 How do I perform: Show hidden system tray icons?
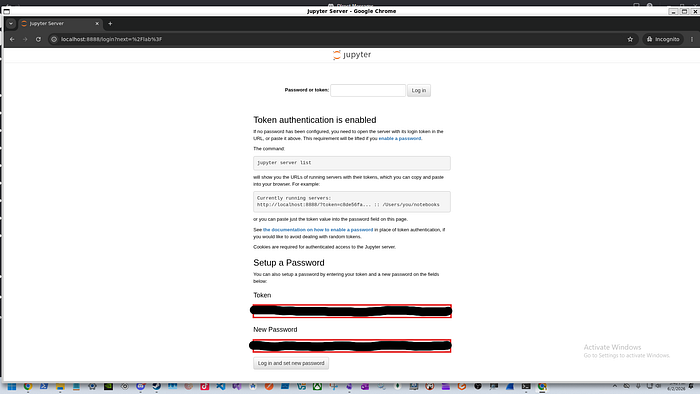click(615, 386)
